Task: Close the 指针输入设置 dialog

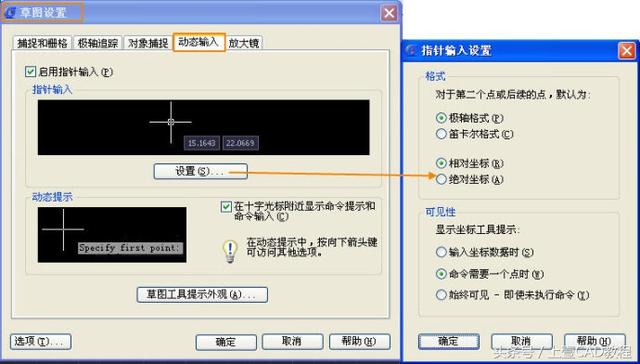Action: [627, 51]
